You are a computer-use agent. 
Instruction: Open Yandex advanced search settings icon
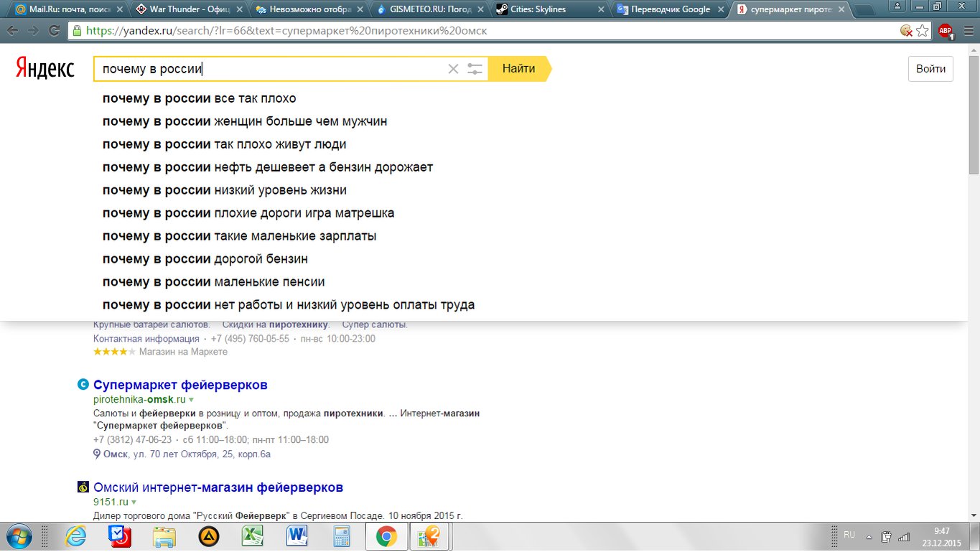coord(475,69)
